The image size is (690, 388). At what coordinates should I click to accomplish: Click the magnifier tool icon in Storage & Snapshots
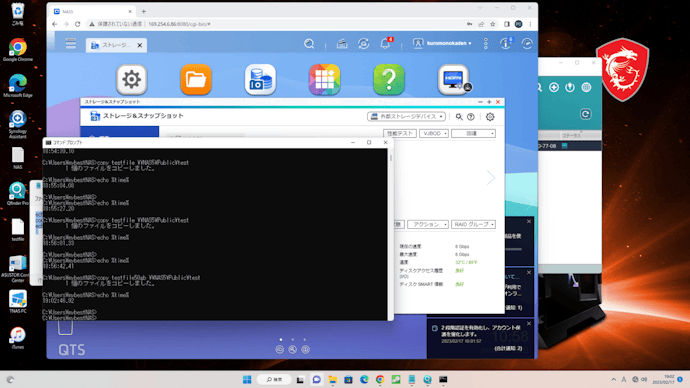[459, 117]
